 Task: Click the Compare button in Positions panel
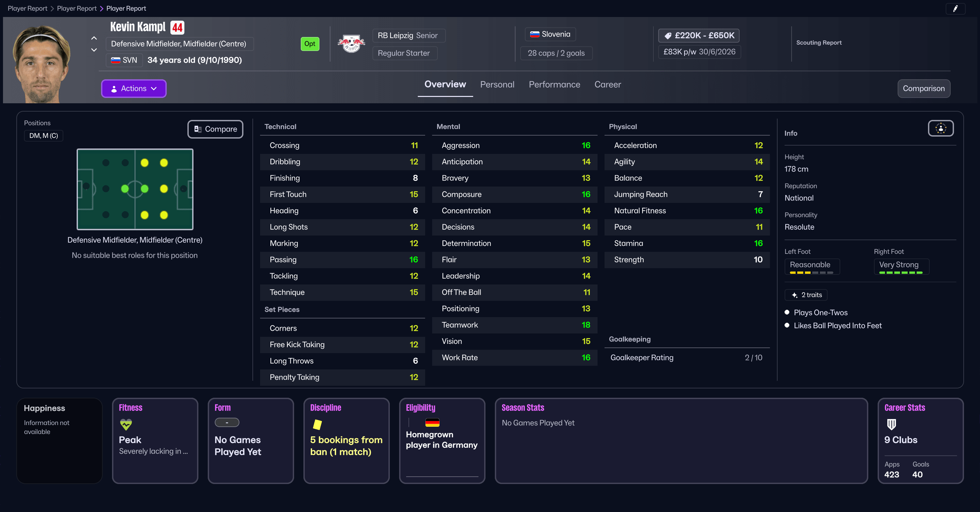click(215, 129)
